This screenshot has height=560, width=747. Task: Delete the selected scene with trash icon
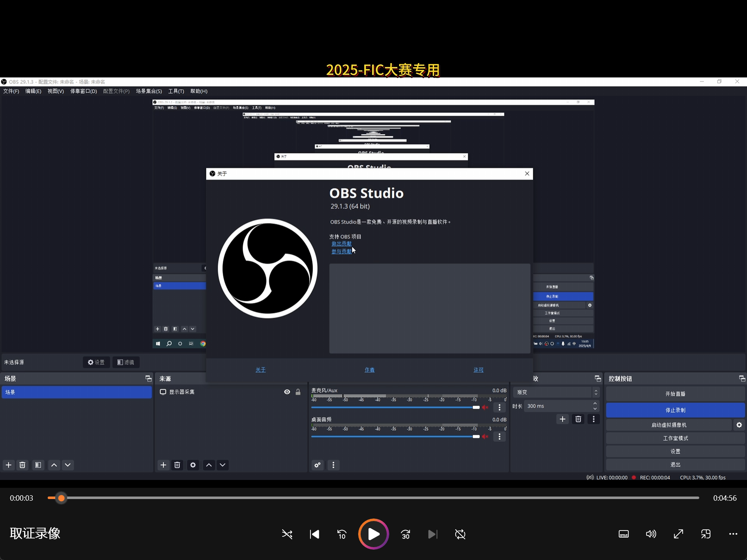tap(22, 465)
